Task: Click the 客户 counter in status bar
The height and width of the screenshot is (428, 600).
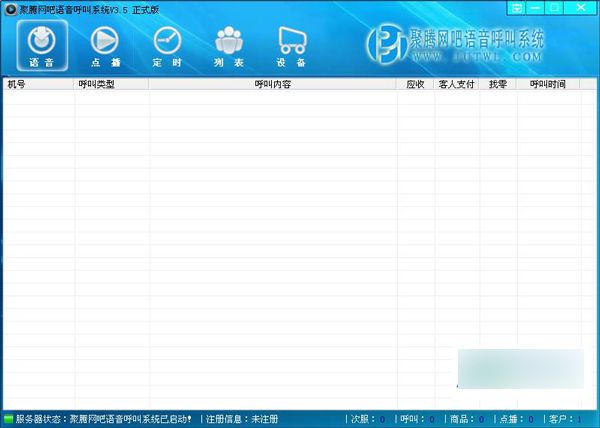Action: (x=566, y=419)
